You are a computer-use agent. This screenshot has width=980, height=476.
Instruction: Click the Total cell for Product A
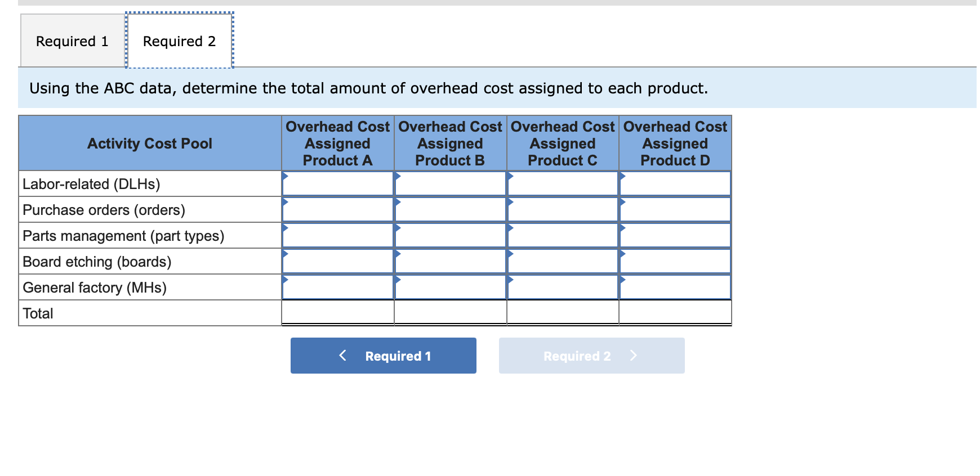coord(338,313)
